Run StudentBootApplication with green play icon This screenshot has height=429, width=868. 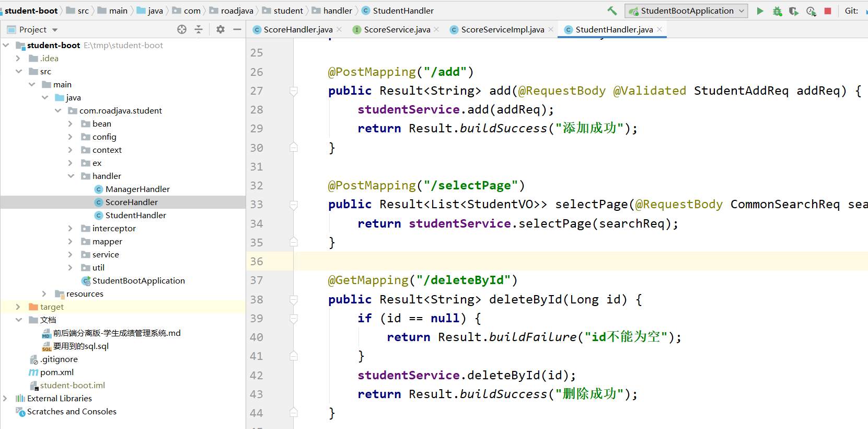click(760, 11)
